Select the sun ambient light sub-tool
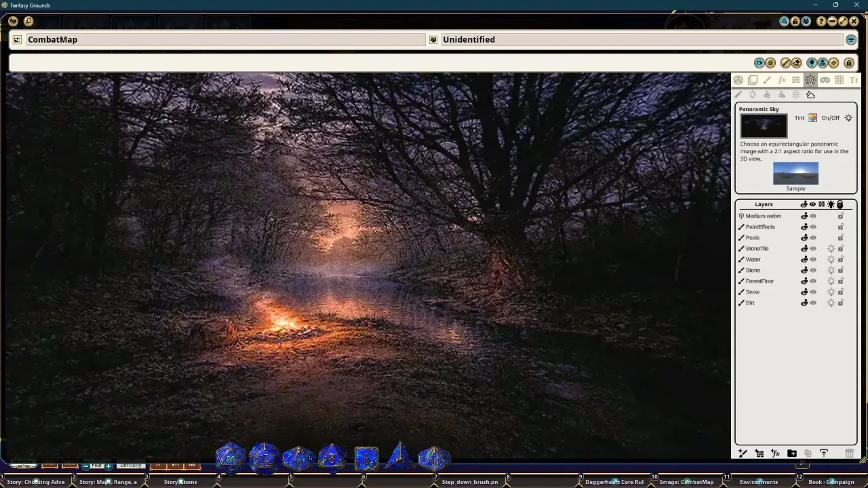The height and width of the screenshot is (488, 868). point(796,95)
